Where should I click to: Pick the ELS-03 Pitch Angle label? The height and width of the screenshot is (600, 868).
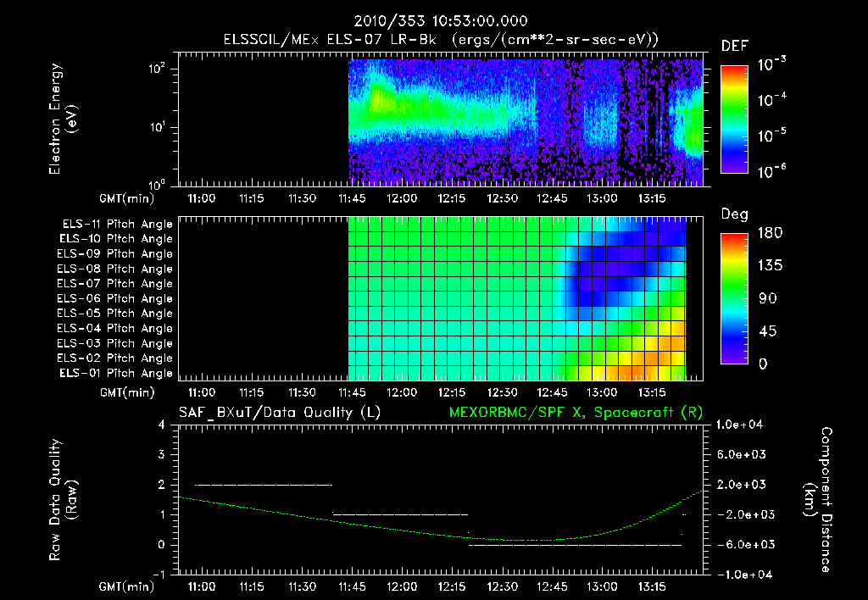click(115, 344)
